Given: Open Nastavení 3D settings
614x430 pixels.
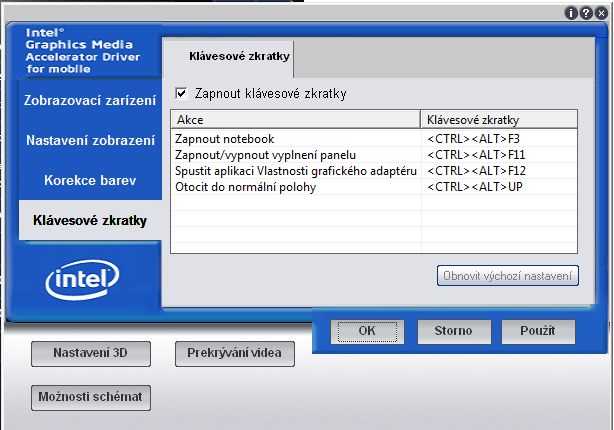Looking at the screenshot, I should point(90,353).
